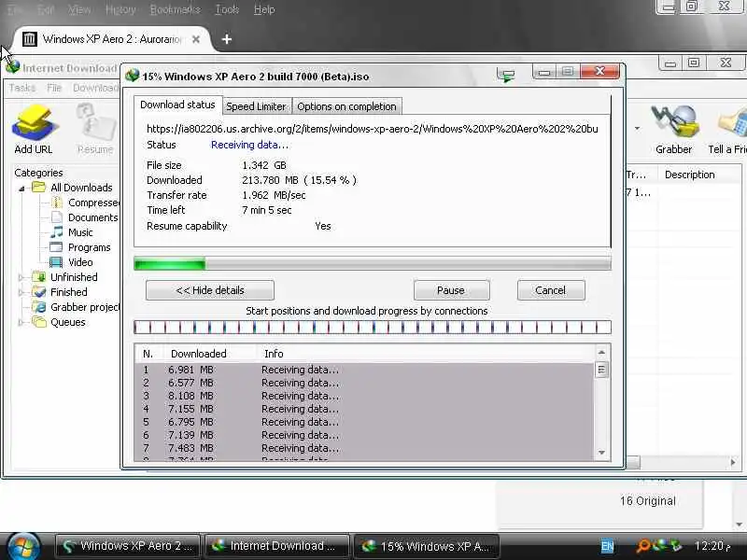Click the taskbar clock showing 12:20
The width and height of the screenshot is (747, 560).
coord(712,546)
